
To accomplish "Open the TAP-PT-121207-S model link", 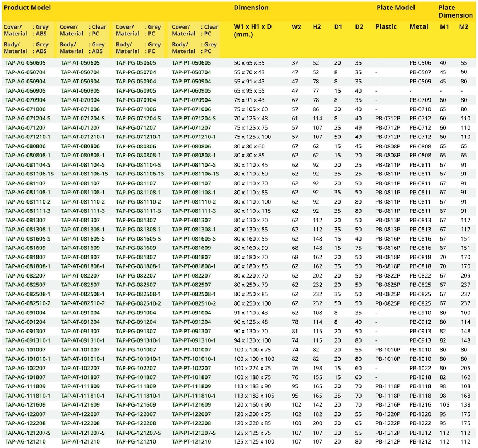I will click(194, 433).
